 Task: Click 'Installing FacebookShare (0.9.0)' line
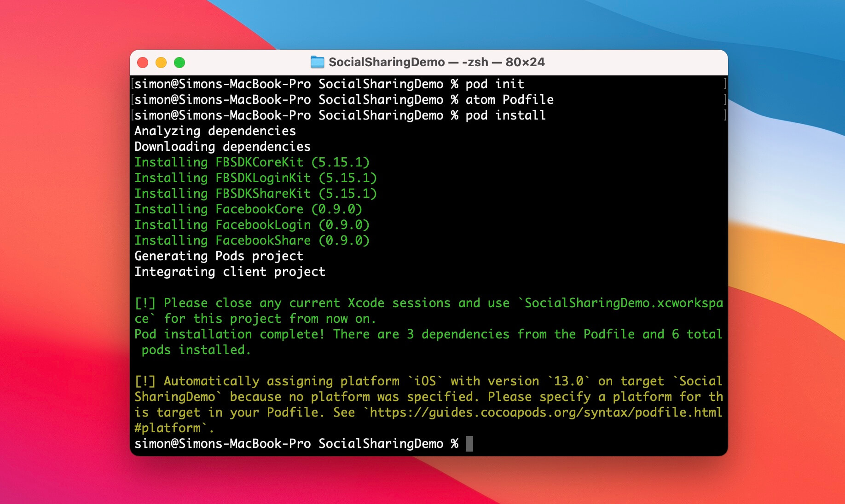click(252, 241)
